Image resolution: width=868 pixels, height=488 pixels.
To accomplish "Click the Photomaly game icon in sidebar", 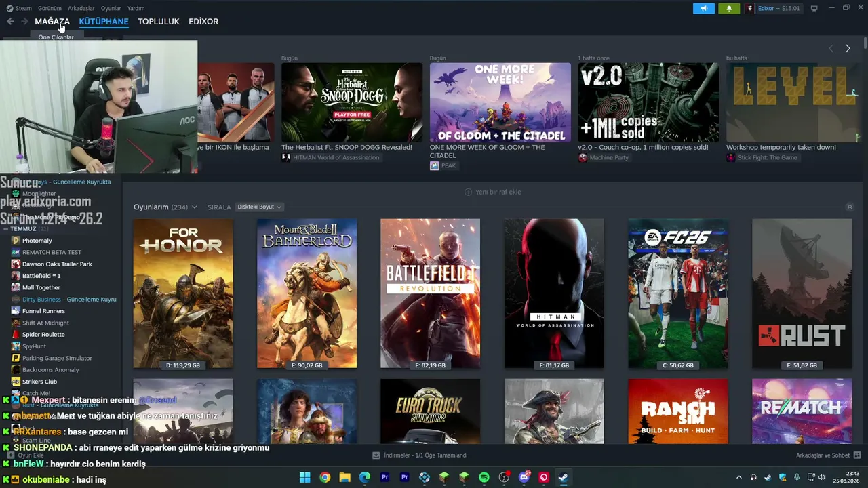I will coord(16,241).
